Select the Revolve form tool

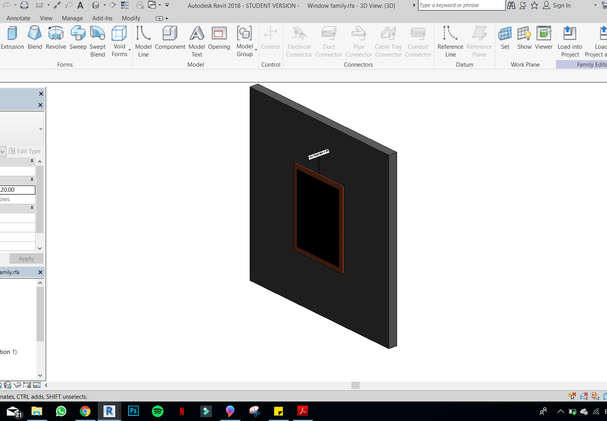56,38
